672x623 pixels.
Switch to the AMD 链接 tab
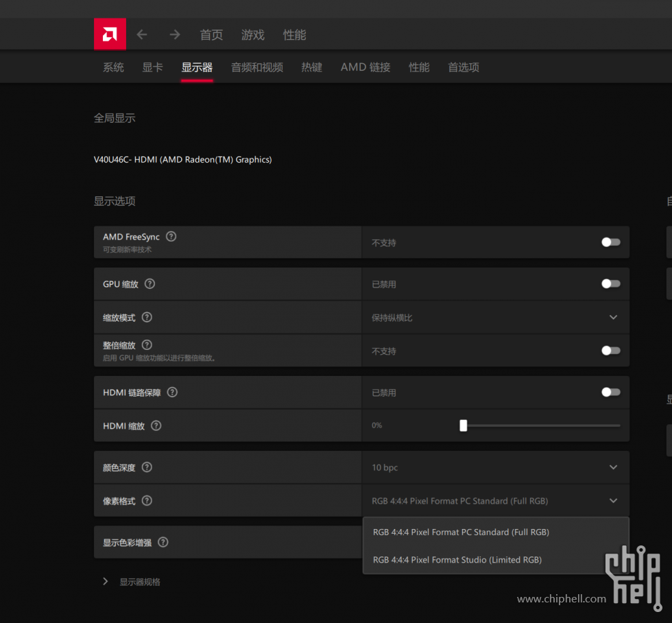coord(365,67)
